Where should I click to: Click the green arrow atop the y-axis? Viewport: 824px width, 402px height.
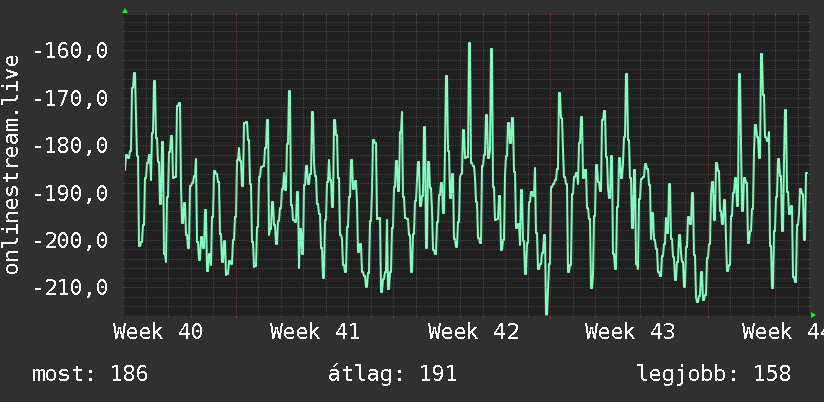click(x=125, y=11)
